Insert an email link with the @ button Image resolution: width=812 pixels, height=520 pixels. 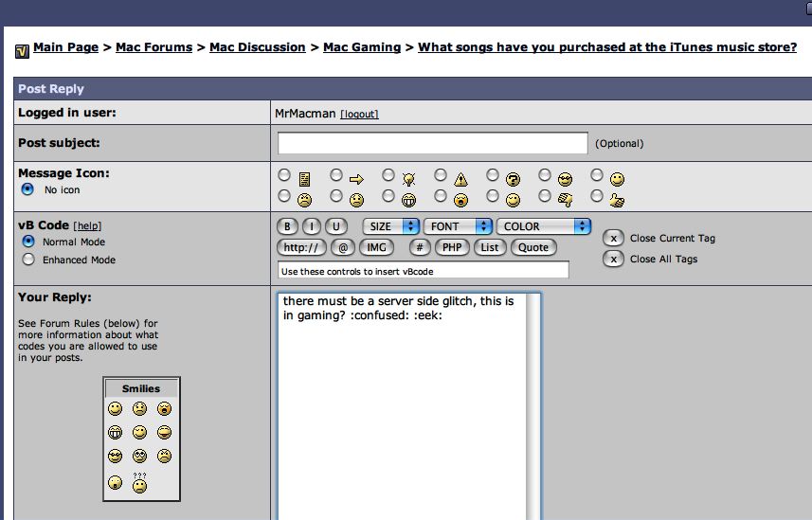coord(342,247)
